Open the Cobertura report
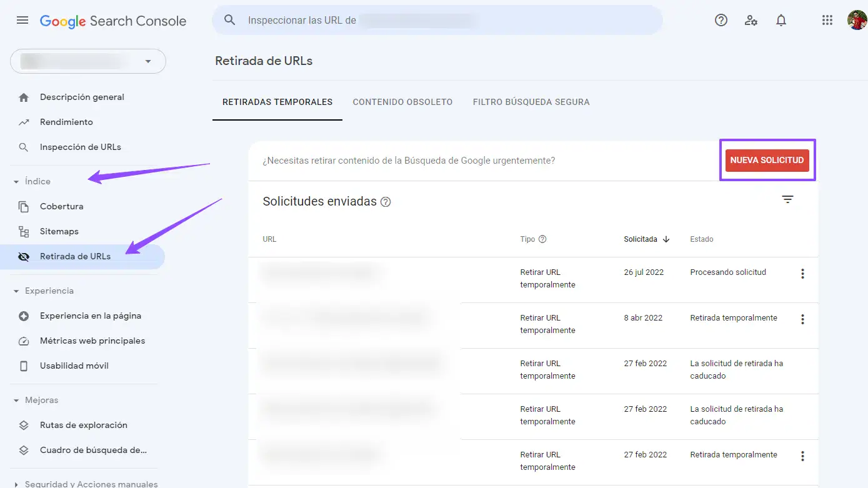 (x=61, y=206)
